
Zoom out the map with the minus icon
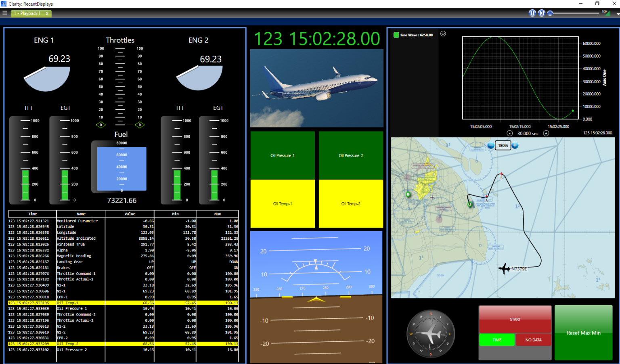coord(490,145)
